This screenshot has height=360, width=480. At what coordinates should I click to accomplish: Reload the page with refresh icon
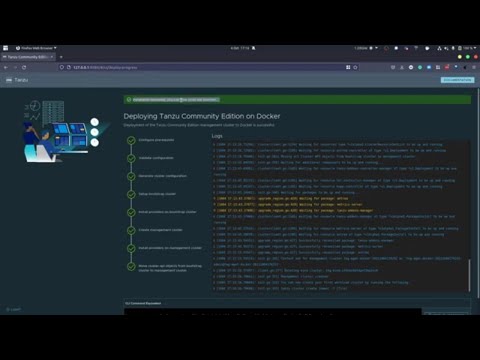pyautogui.click(x=24, y=67)
